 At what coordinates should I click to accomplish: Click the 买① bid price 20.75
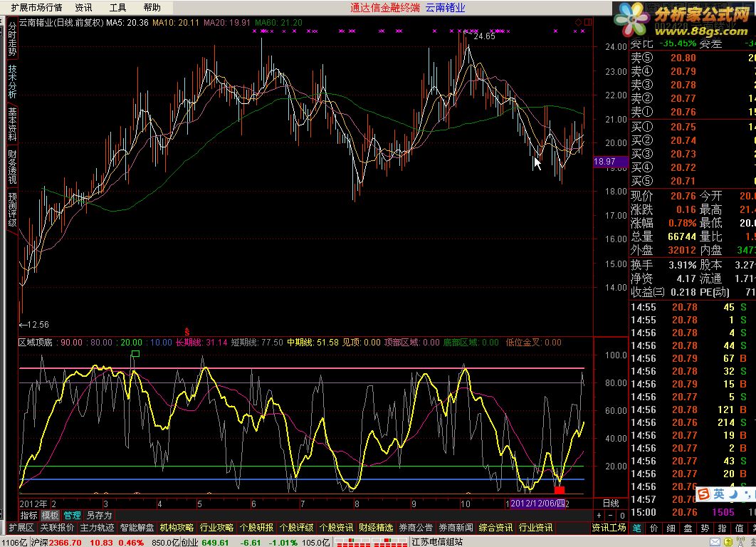click(683, 127)
